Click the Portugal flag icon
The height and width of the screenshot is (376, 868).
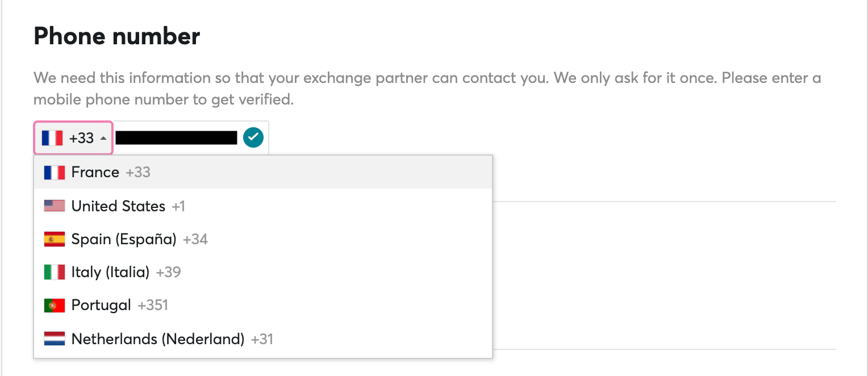(55, 306)
